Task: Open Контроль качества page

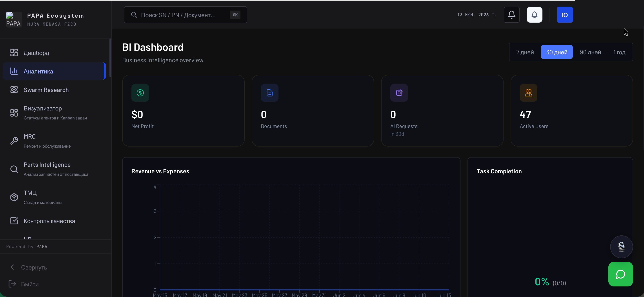Action: 54,221
